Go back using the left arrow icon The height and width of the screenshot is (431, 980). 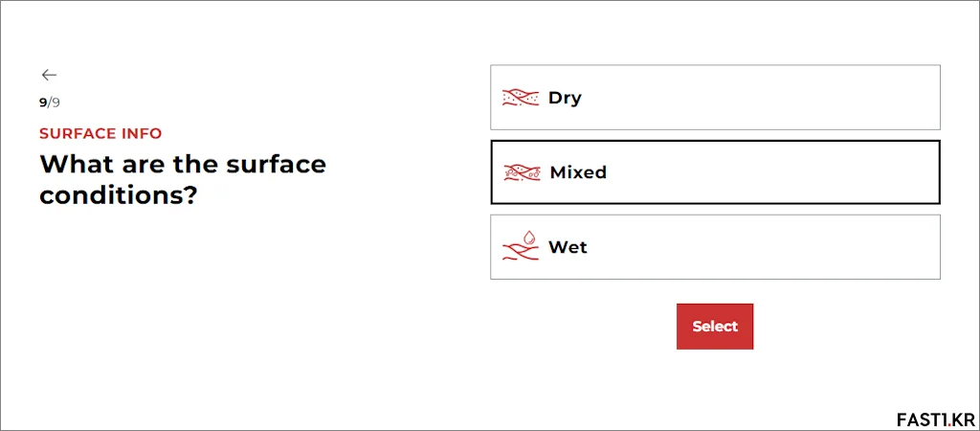tap(49, 75)
